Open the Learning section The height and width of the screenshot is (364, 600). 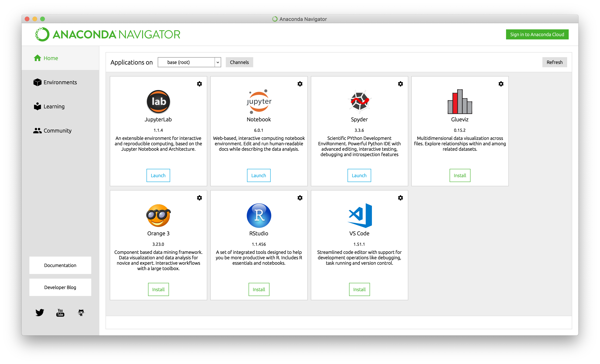54,106
